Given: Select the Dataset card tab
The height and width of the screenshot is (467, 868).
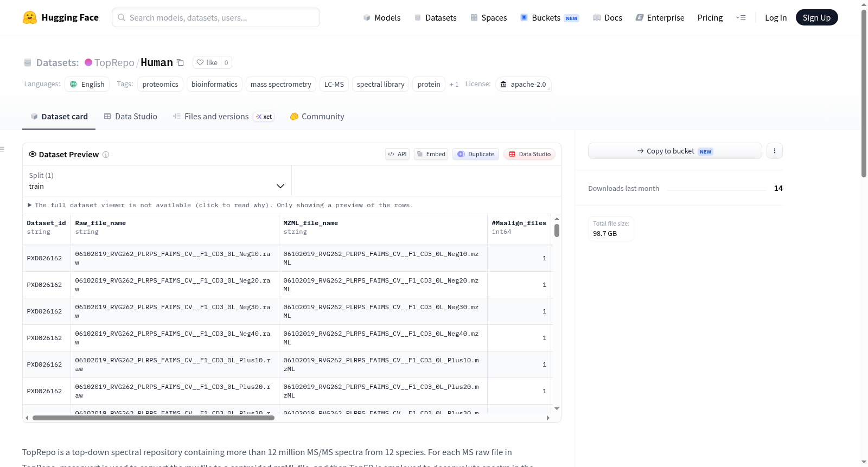Looking at the screenshot, I should [59, 117].
